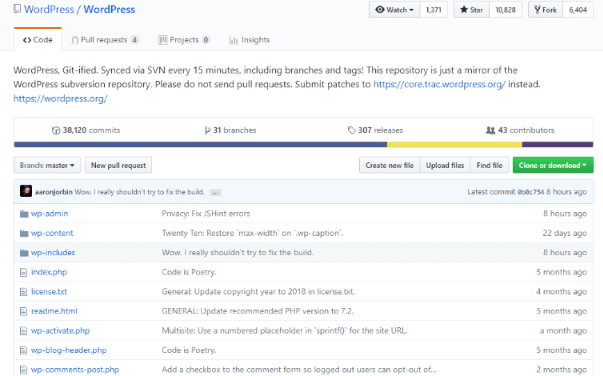This screenshot has width=603, height=376.
Task: Open commit 'General: Update copyright year to 2018'
Action: pyautogui.click(x=258, y=292)
